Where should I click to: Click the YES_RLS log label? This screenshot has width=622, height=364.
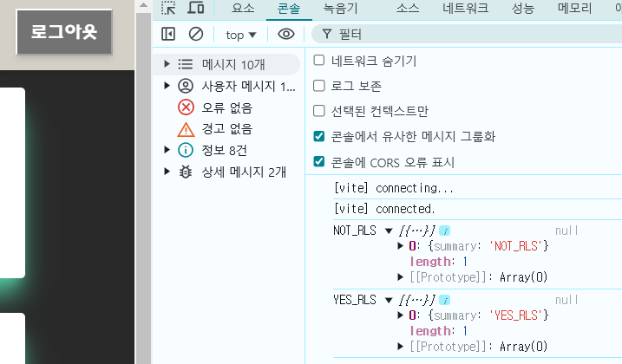point(355,300)
